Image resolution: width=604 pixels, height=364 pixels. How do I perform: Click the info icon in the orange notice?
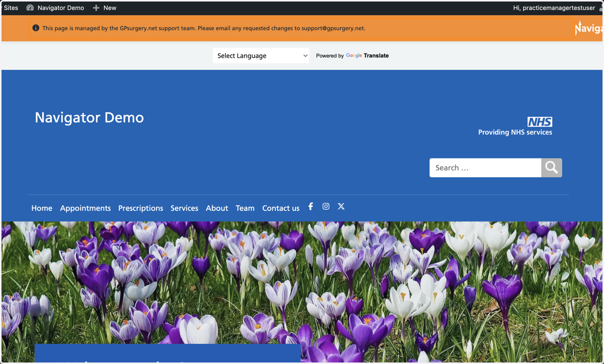[x=36, y=28]
